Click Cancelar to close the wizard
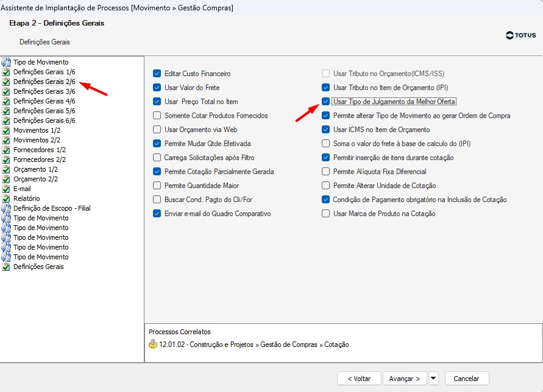Image resolution: width=543 pixels, height=392 pixels. pos(466,379)
